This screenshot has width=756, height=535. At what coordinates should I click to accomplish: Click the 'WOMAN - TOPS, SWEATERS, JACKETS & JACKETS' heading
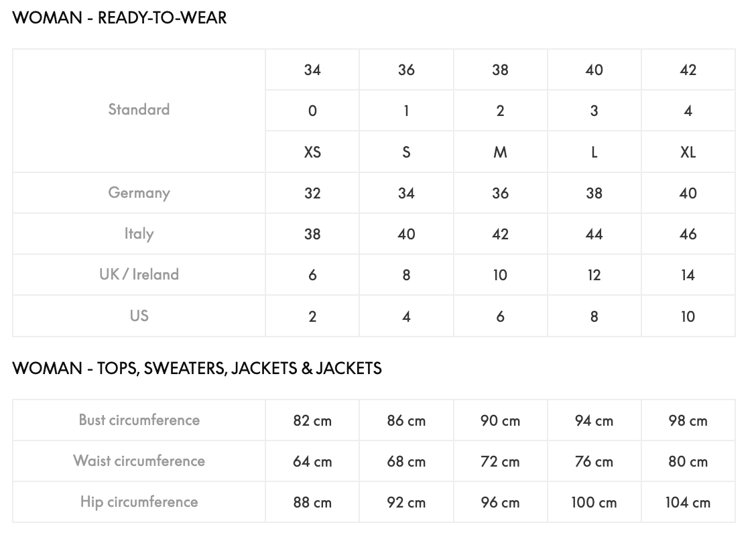pyautogui.click(x=197, y=368)
